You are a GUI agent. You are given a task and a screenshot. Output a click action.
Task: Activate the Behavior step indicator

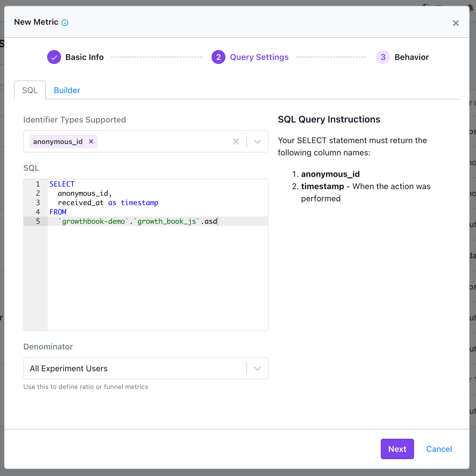tap(383, 57)
